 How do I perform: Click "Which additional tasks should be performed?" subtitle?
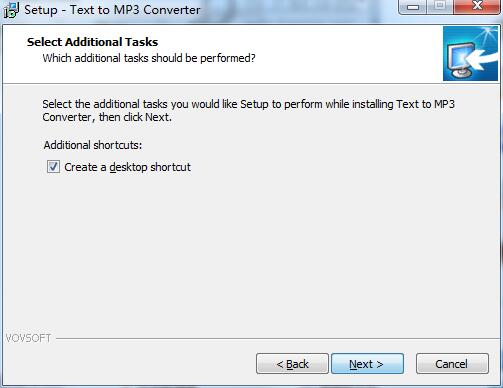149,58
